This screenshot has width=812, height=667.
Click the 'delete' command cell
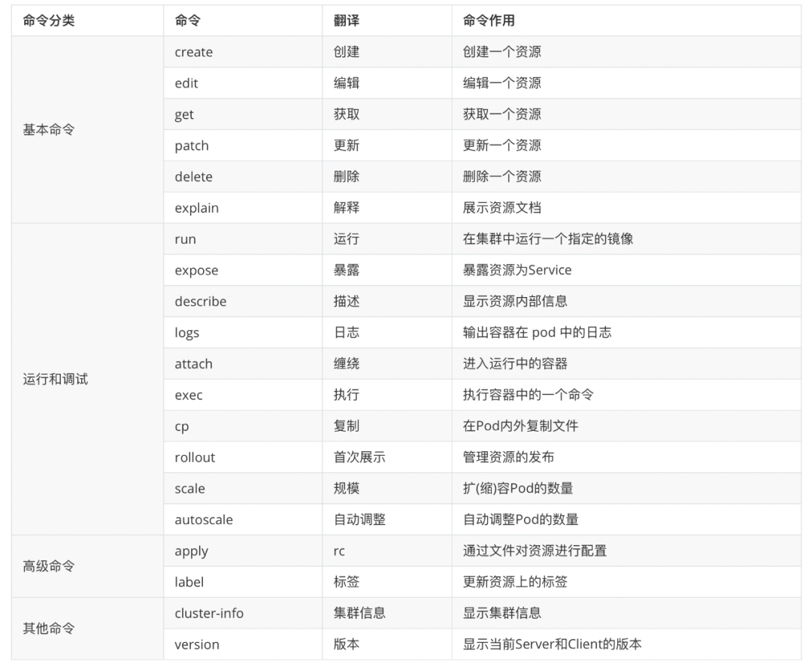pos(243,177)
